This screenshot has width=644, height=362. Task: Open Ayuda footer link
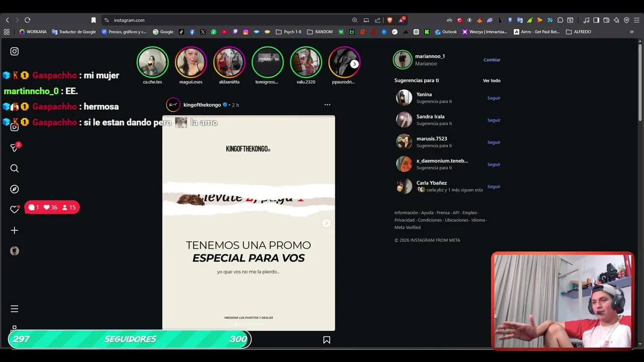pos(427,213)
